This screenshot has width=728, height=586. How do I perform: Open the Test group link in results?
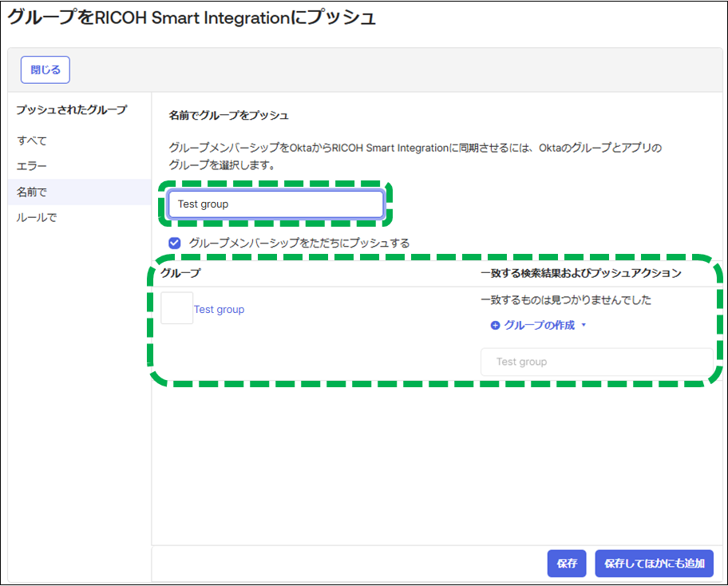[x=220, y=309]
